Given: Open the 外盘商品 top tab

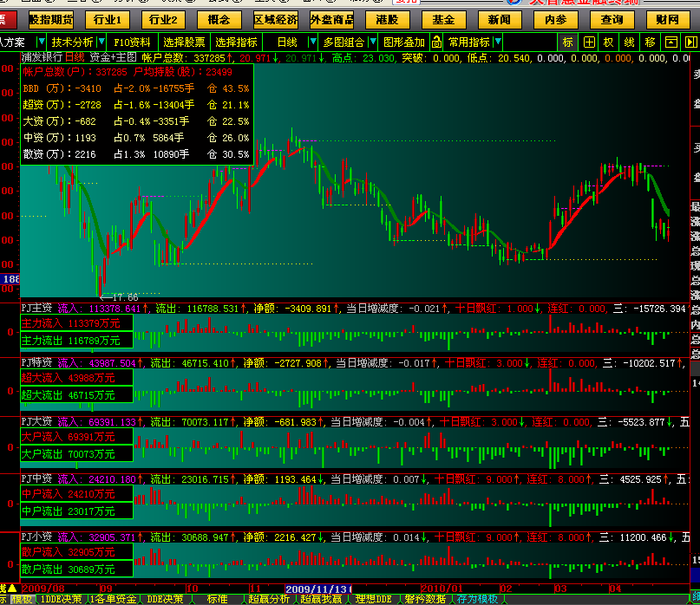Looking at the screenshot, I should coord(331,20).
